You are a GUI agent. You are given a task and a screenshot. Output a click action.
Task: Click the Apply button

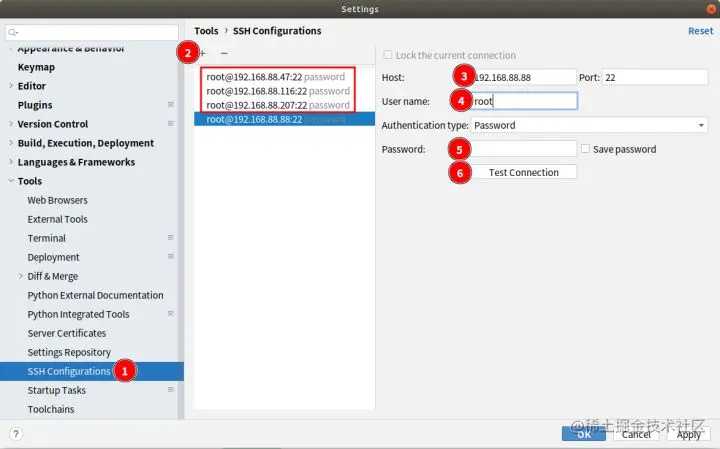pyautogui.click(x=688, y=434)
